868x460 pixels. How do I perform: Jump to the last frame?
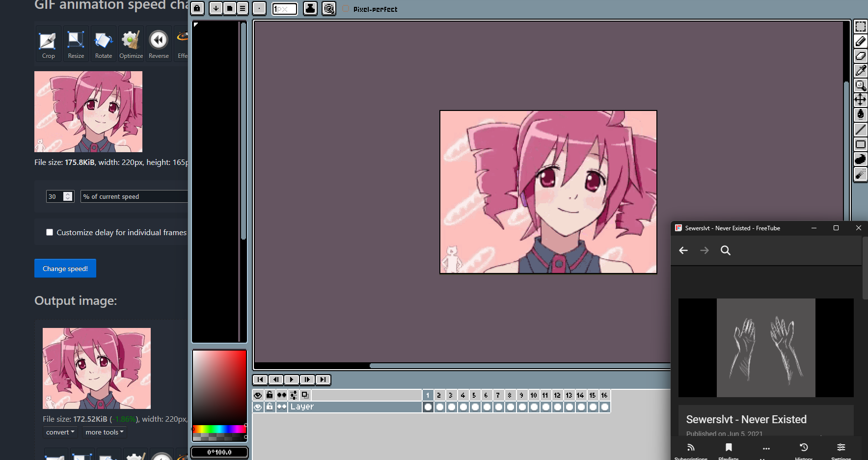[323, 379]
